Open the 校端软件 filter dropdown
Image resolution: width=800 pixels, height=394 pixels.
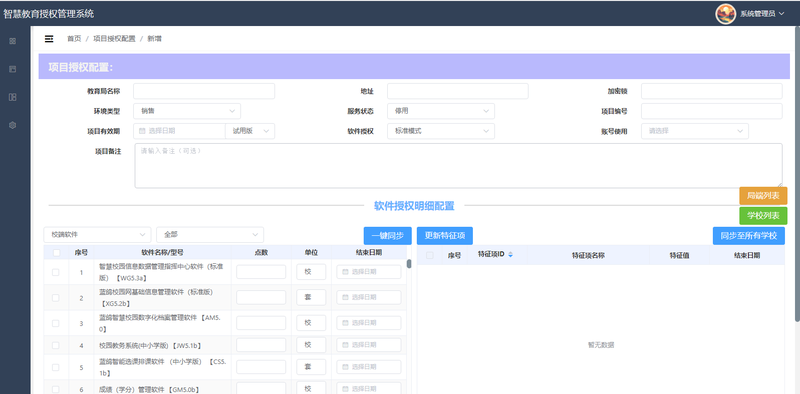(97, 235)
